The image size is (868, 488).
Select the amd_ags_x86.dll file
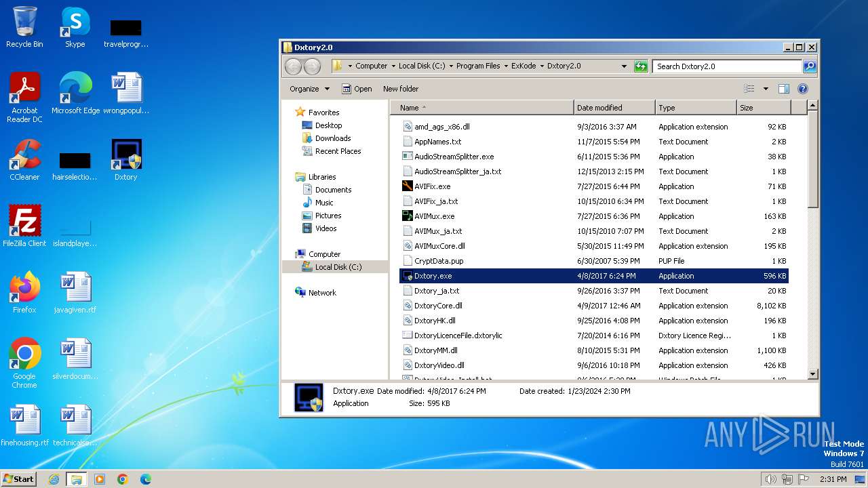click(442, 127)
